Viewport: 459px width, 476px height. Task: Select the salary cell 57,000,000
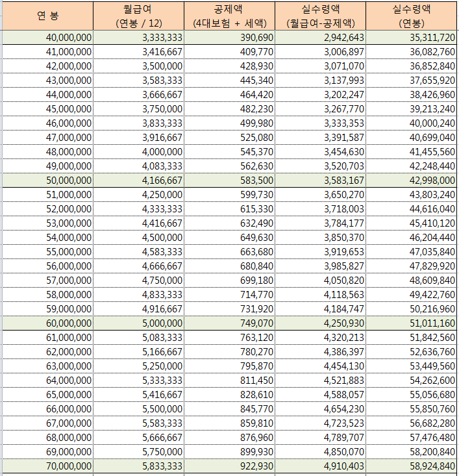click(47, 280)
